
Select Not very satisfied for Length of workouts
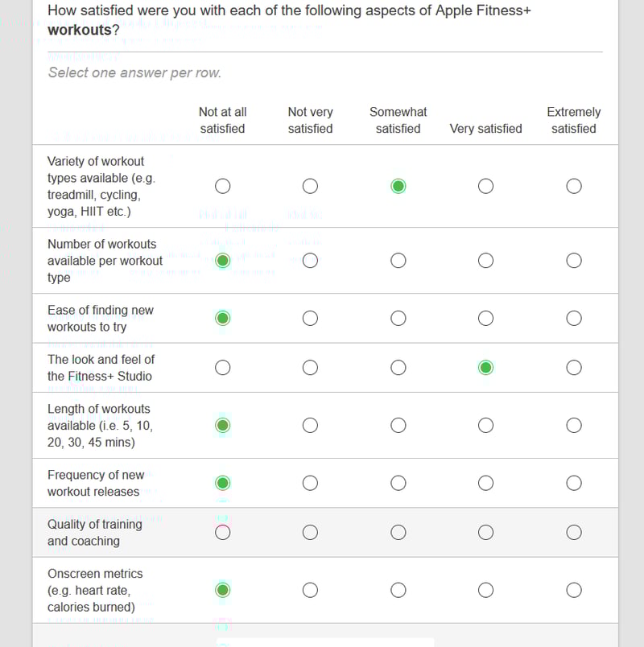point(310,425)
